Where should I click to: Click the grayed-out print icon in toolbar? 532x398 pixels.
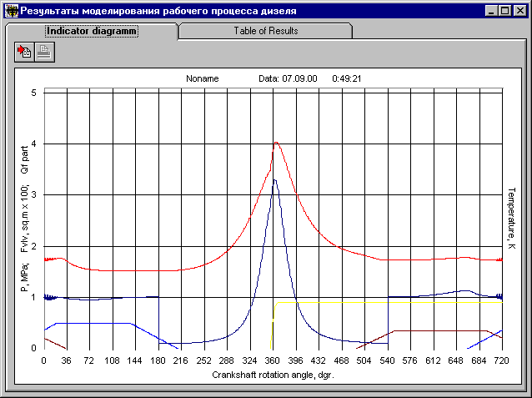tap(43, 52)
